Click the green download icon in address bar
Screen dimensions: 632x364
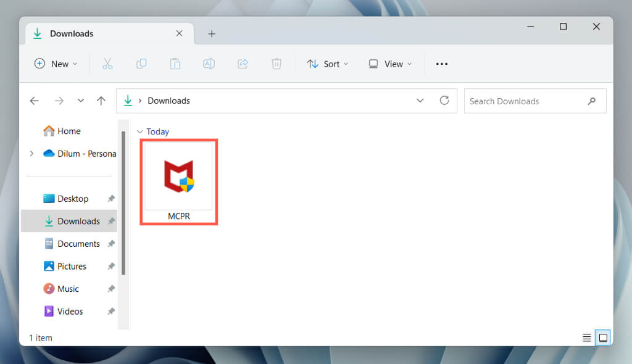[x=128, y=101]
